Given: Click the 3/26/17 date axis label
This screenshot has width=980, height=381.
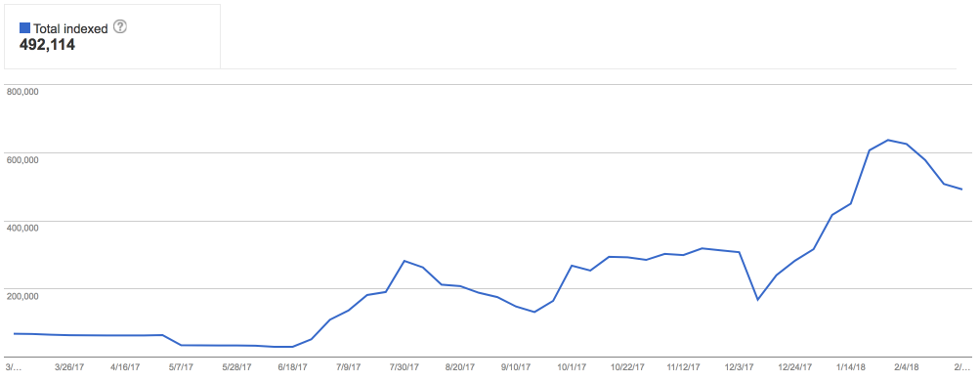Looking at the screenshot, I should pyautogui.click(x=69, y=367).
